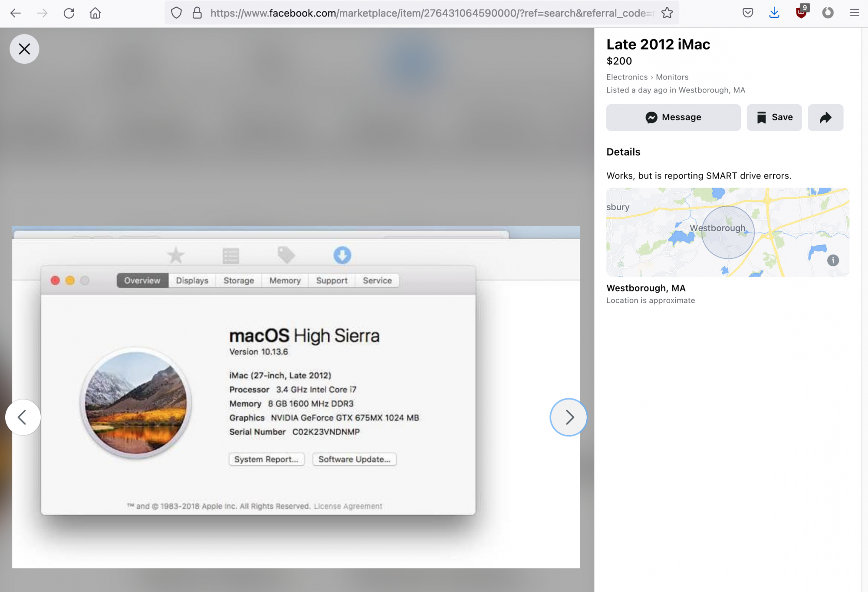
Task: Click the Firefox account extension icon
Action: click(x=828, y=13)
